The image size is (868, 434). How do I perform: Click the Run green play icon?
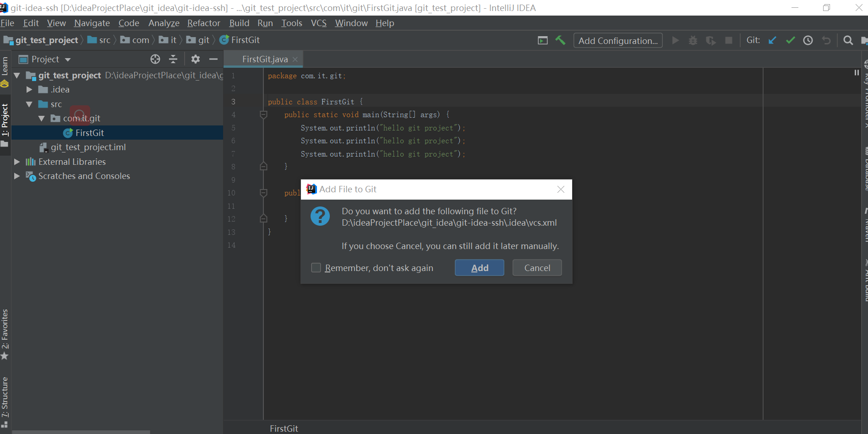click(675, 40)
